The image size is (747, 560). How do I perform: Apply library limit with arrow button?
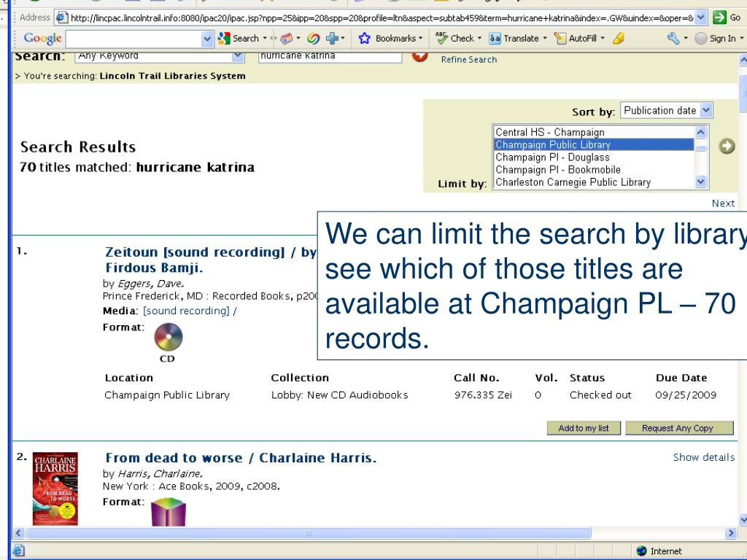point(727,146)
